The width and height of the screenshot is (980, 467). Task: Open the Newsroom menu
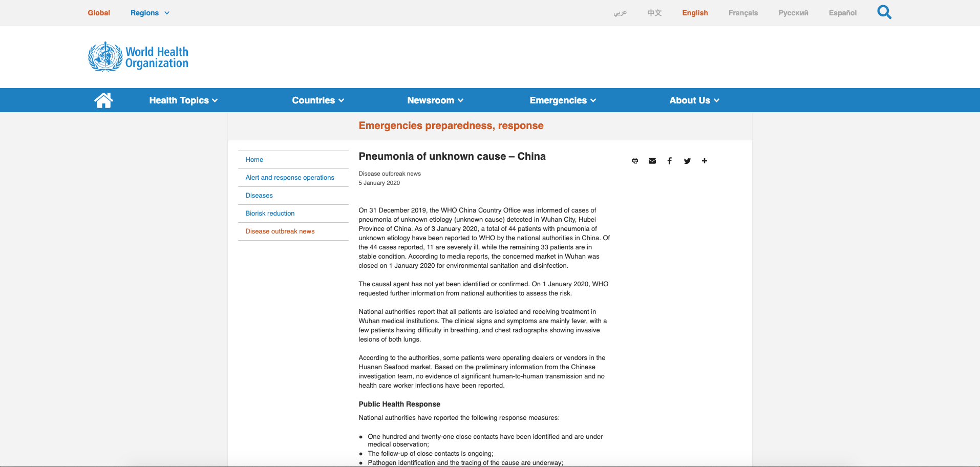pos(435,100)
